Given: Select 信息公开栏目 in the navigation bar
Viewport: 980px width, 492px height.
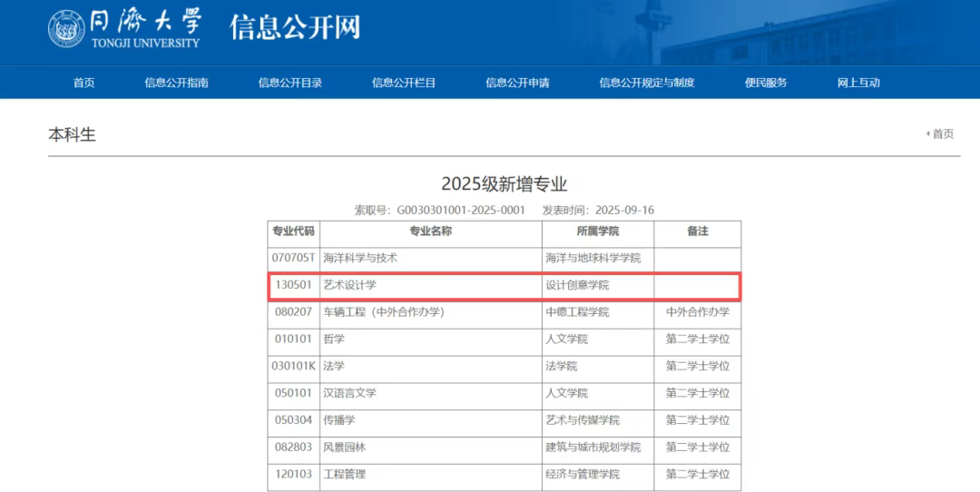Looking at the screenshot, I should 404,83.
